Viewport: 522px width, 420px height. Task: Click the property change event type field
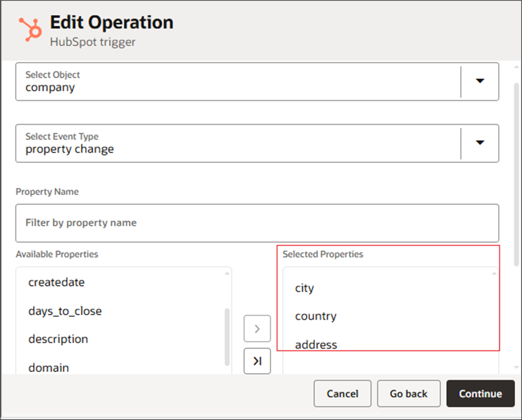[237, 143]
